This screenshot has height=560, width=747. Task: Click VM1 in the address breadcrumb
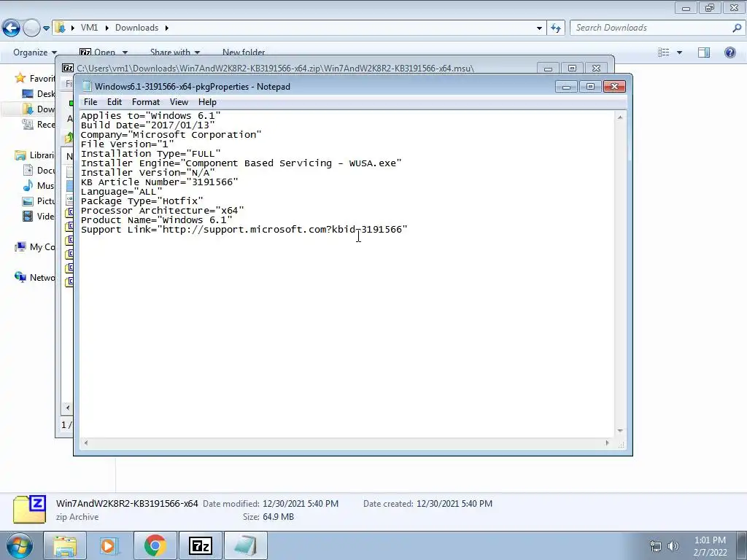point(89,28)
